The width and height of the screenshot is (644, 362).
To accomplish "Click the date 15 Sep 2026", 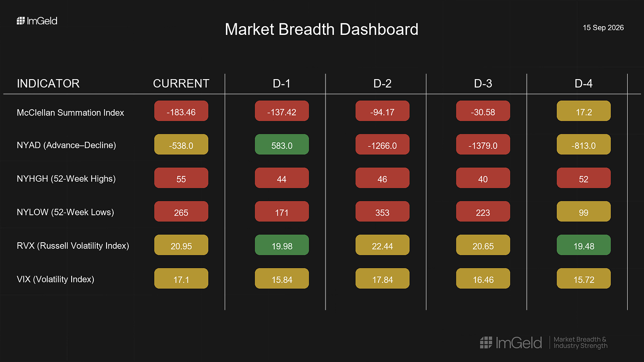I will [603, 27].
